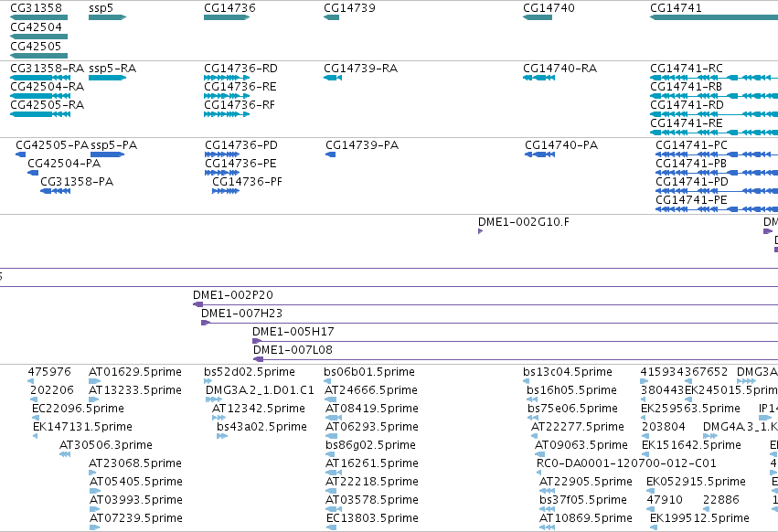The height and width of the screenshot is (532, 778).
Task: Select the CG14741-PC protein label
Action: click(691, 145)
